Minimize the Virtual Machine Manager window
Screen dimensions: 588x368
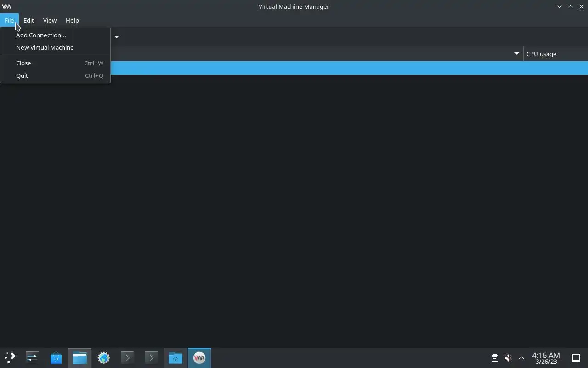coord(560,6)
